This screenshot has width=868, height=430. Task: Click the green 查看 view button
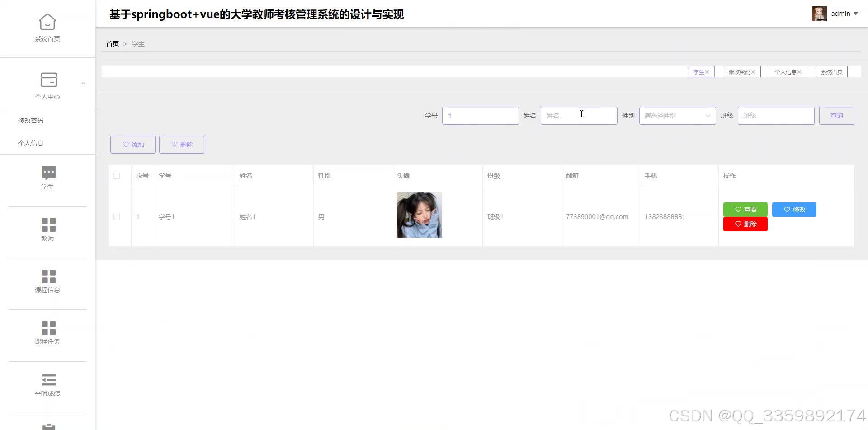[x=745, y=210]
